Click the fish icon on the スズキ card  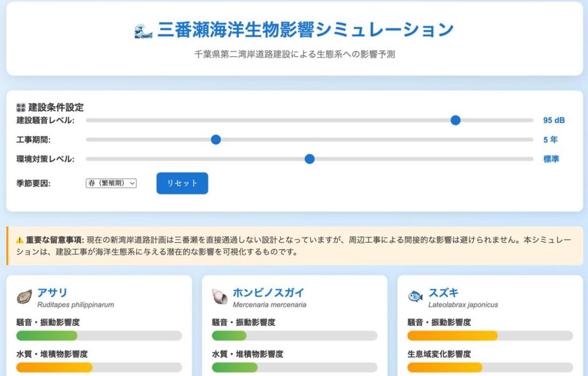(415, 297)
